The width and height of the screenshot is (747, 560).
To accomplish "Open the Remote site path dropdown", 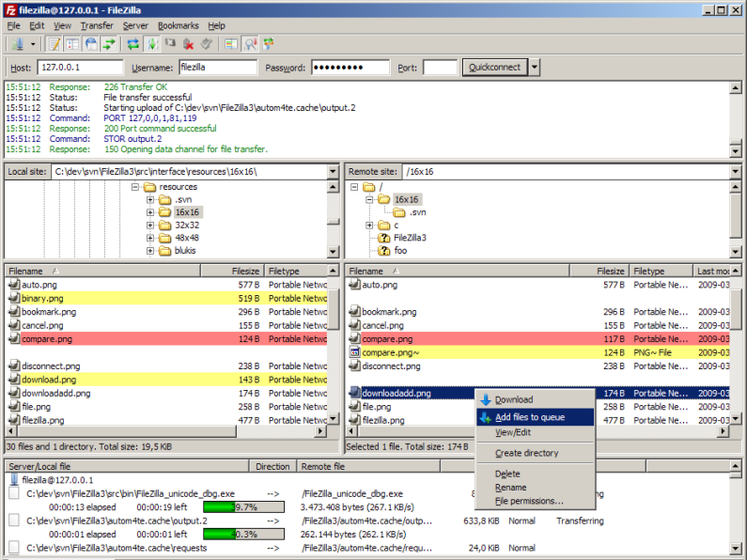I will [736, 171].
